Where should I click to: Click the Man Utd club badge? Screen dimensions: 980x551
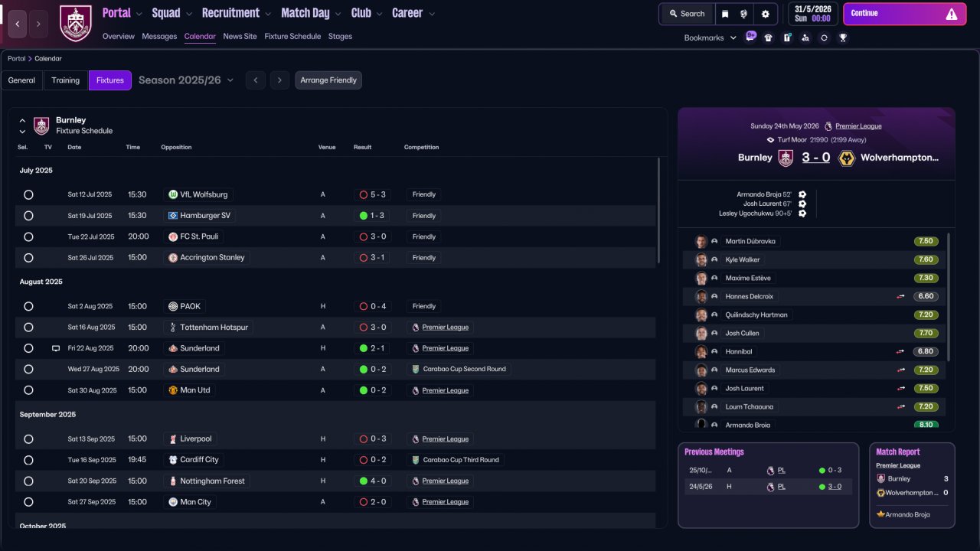pyautogui.click(x=173, y=390)
